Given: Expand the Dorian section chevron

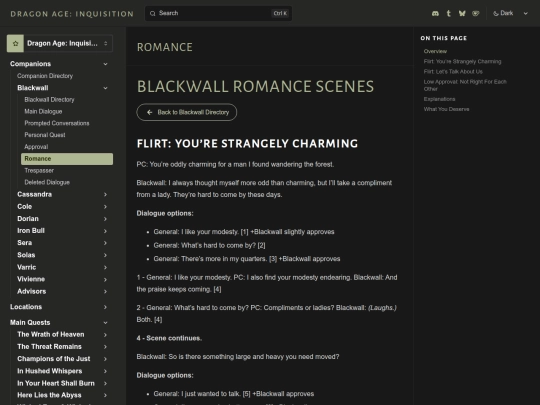Looking at the screenshot, I should (105, 219).
